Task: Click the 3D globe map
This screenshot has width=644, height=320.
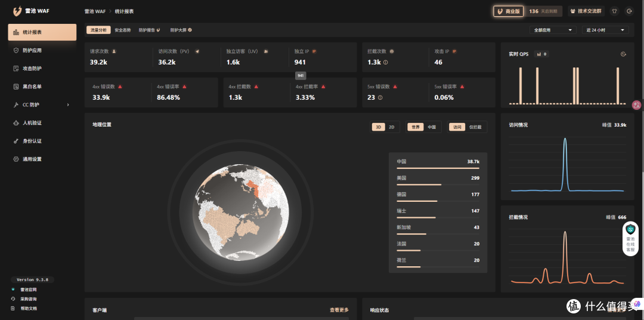Action: [240, 212]
